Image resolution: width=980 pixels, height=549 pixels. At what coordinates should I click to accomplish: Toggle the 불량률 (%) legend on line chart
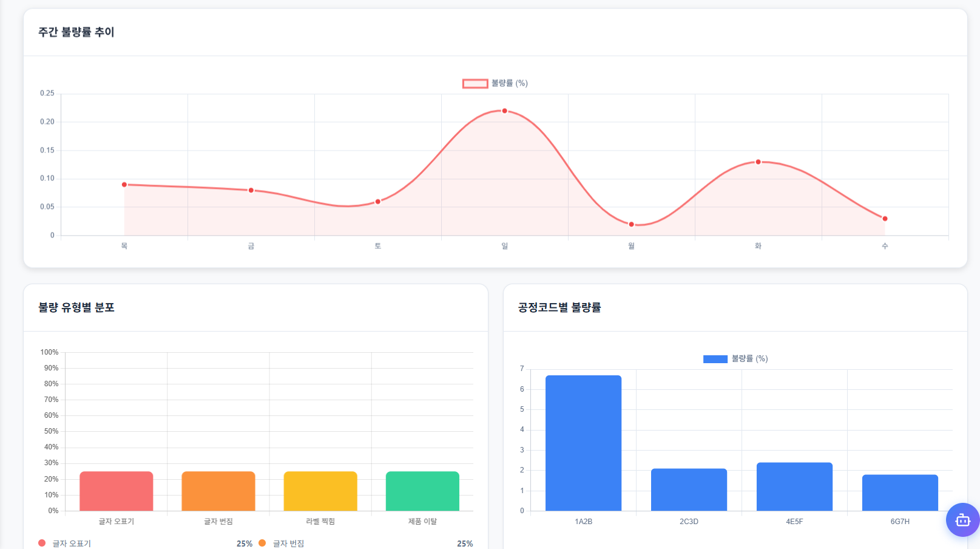(495, 83)
